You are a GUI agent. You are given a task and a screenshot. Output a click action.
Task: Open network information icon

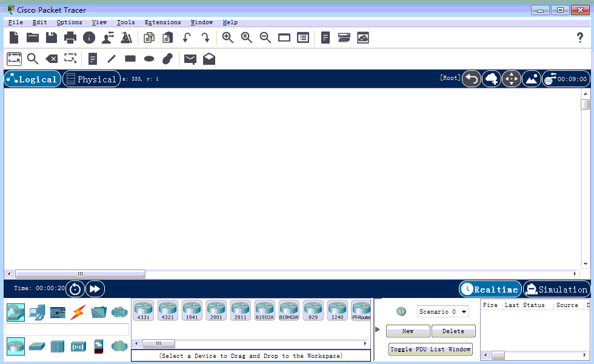(x=89, y=38)
